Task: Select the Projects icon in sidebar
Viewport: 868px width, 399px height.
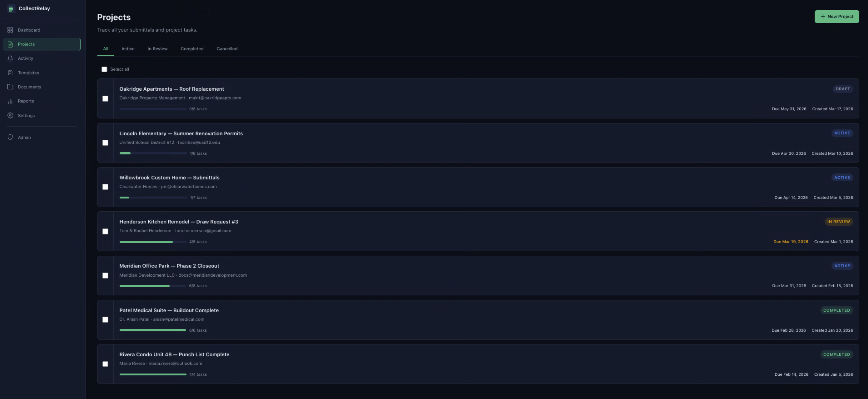Action: click(x=10, y=44)
